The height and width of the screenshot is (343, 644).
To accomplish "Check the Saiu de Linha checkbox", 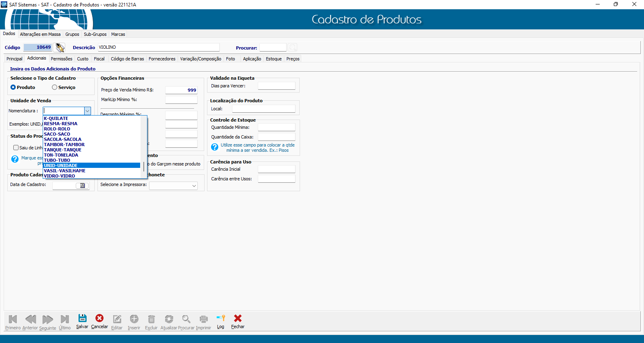I will click(16, 148).
